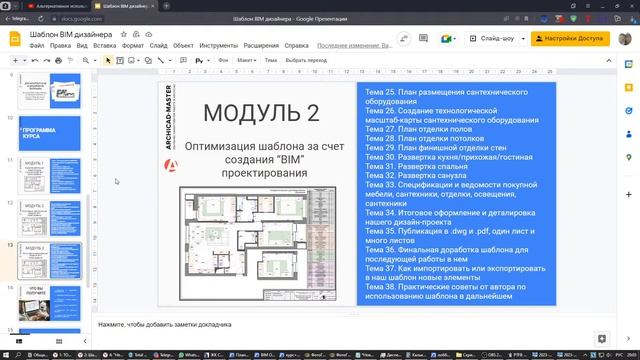Open the Формат menu
This screenshot has width=640, height=360.
(x=133, y=46)
